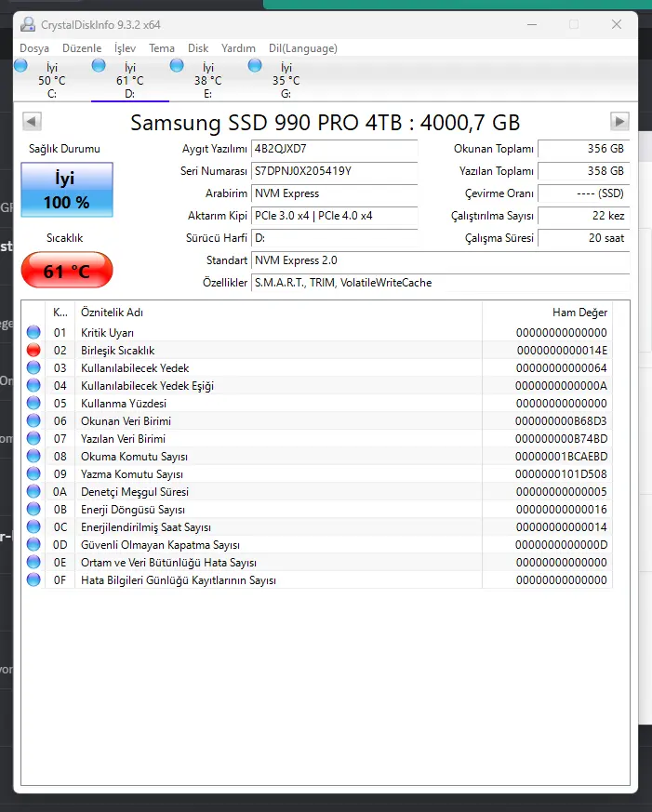This screenshot has height=812, width=652.
Task: Select the Kritik Uyarı attribute name
Action: click(x=107, y=332)
